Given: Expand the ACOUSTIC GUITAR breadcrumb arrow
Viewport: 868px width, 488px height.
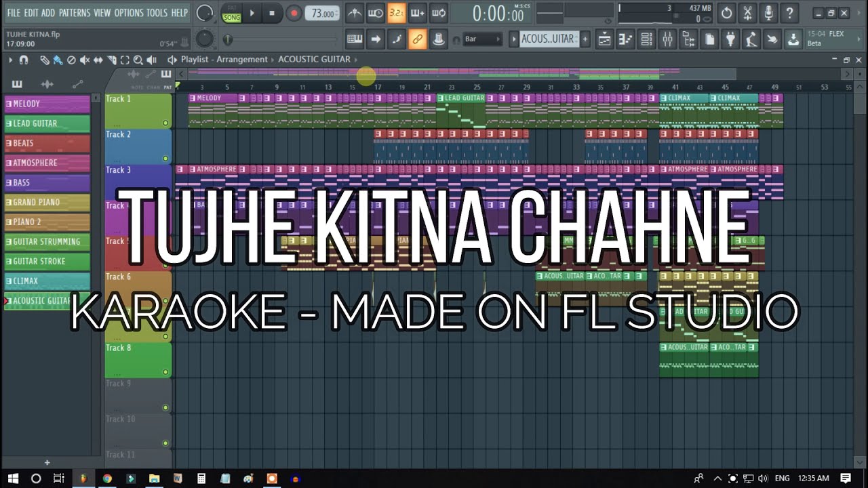Looking at the screenshot, I should [356, 60].
